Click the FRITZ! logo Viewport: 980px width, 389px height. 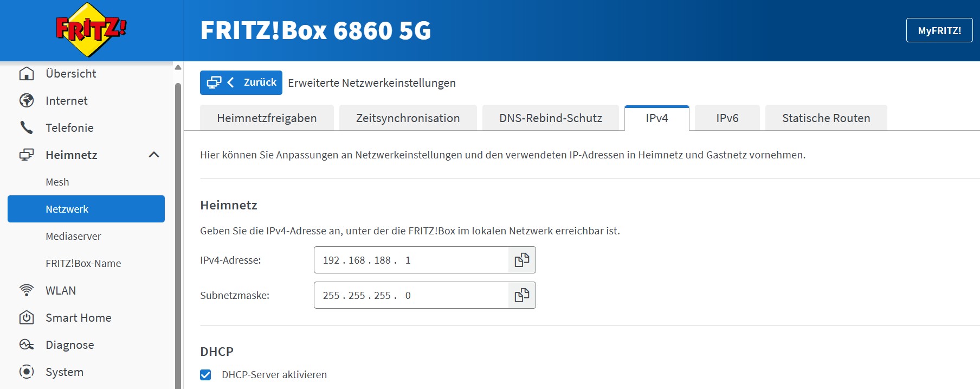(91, 30)
